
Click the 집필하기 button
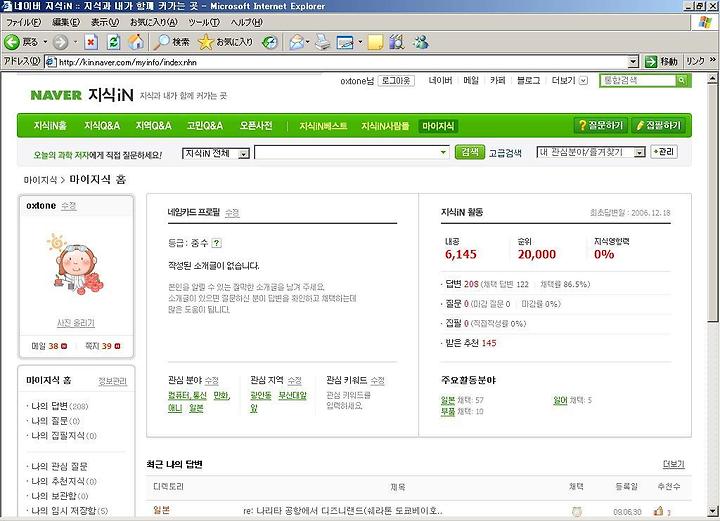click(658, 125)
